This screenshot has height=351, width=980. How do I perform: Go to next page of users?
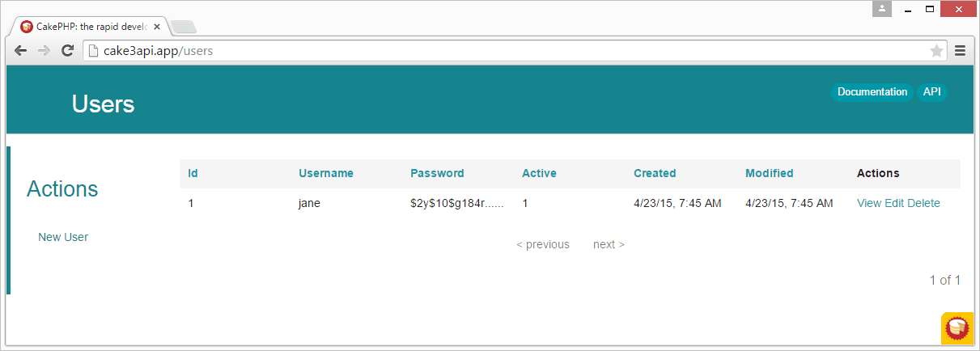pos(609,244)
